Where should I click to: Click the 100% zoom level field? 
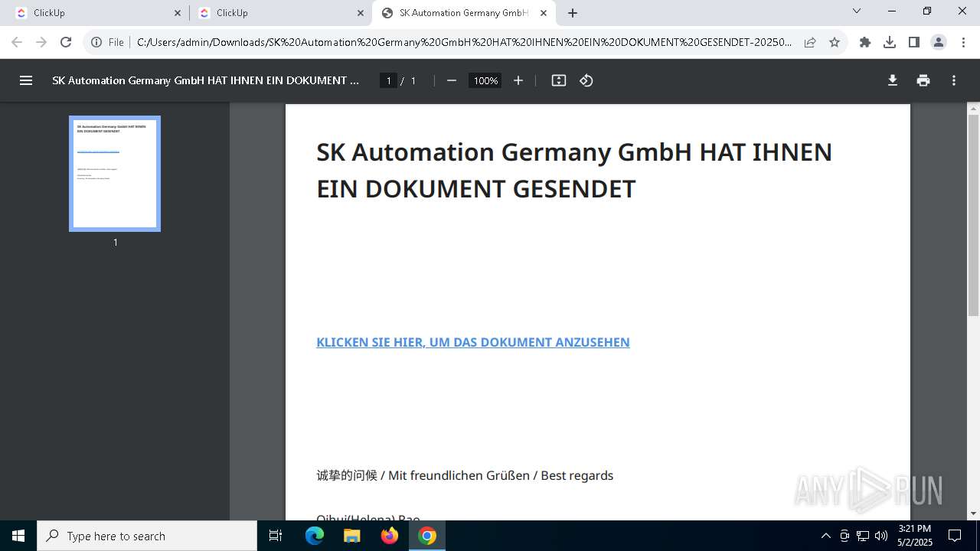coord(485,80)
